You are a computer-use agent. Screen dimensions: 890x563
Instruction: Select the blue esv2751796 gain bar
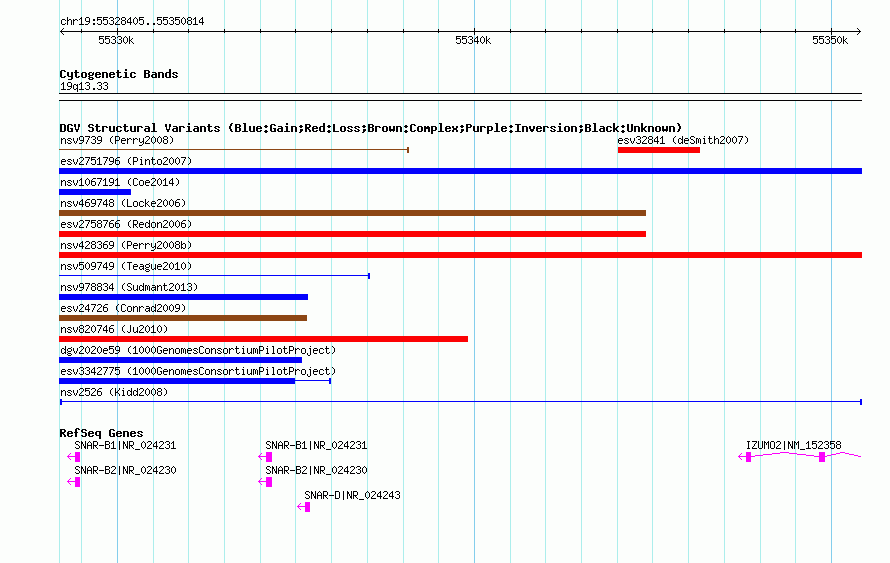pyautogui.click(x=460, y=171)
